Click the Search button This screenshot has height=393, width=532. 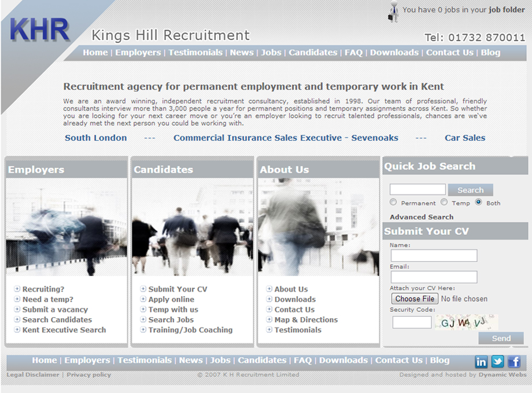pyautogui.click(x=471, y=190)
